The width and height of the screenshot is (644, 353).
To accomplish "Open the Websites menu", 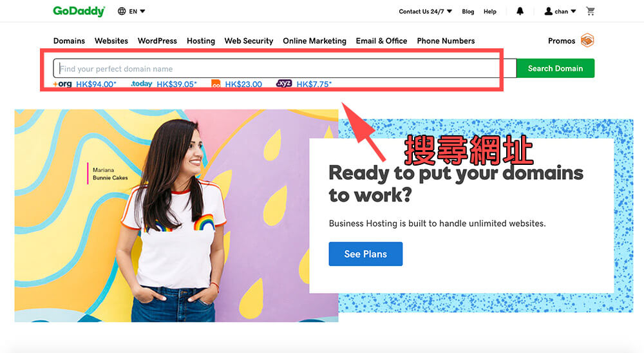I will pyautogui.click(x=111, y=41).
